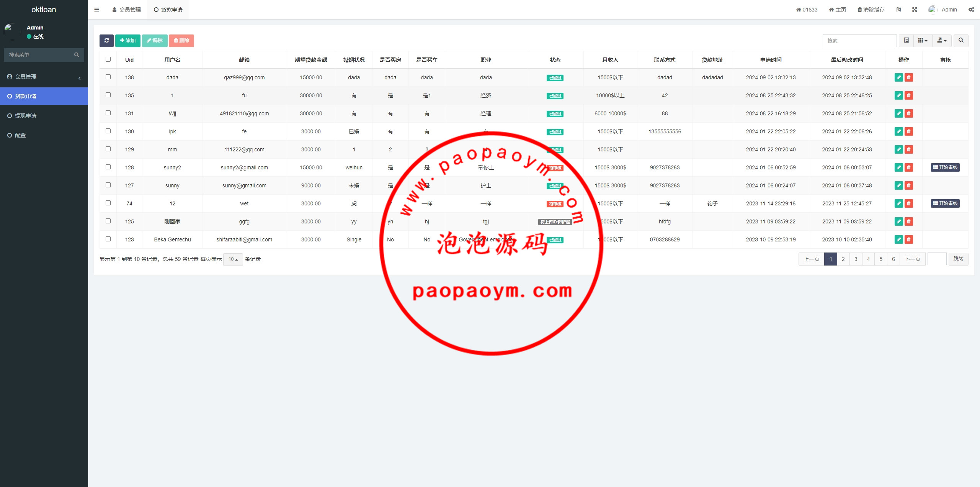Click the table 搜索 input field
This screenshot has height=487, width=980.
tap(859, 41)
